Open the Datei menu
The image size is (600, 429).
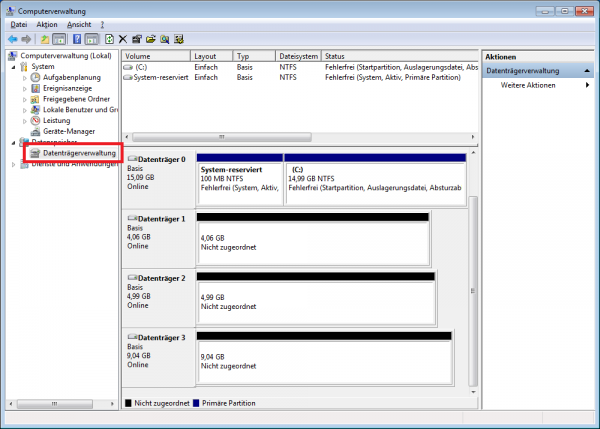pyautogui.click(x=19, y=24)
